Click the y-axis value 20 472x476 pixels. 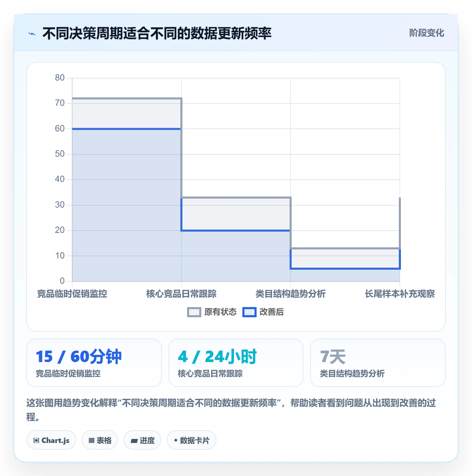60,230
